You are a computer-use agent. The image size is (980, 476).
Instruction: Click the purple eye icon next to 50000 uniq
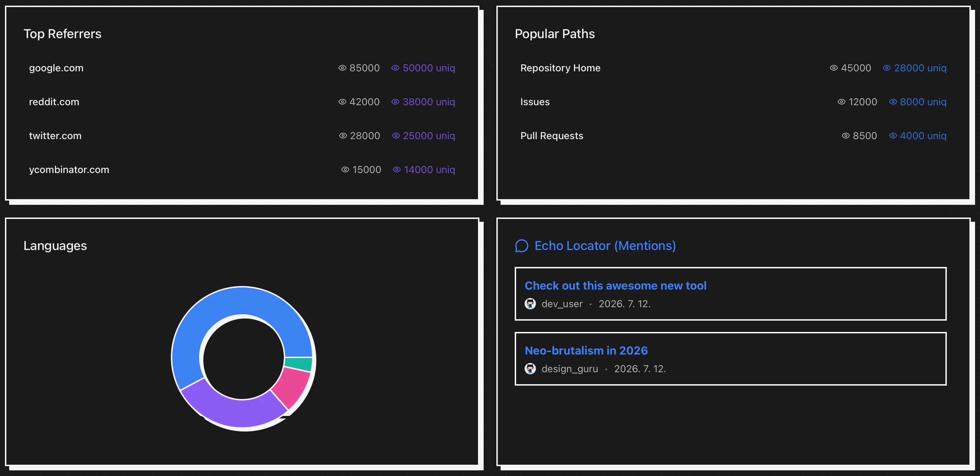click(395, 68)
